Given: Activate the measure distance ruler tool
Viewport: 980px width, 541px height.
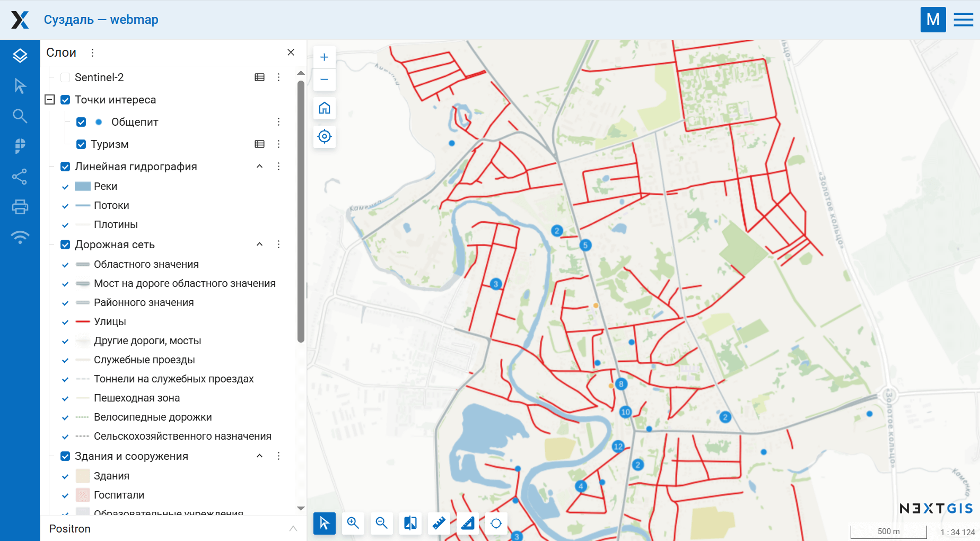Looking at the screenshot, I should [x=439, y=523].
